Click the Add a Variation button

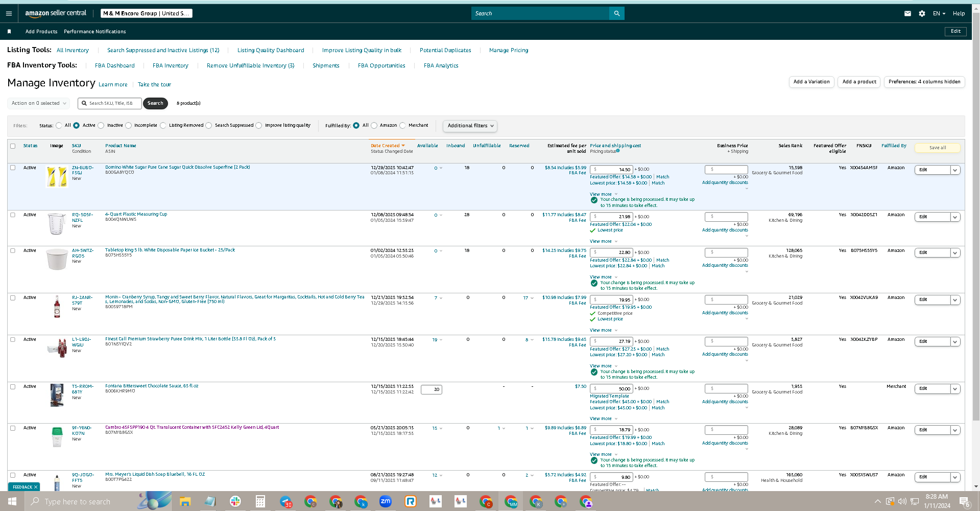point(811,82)
